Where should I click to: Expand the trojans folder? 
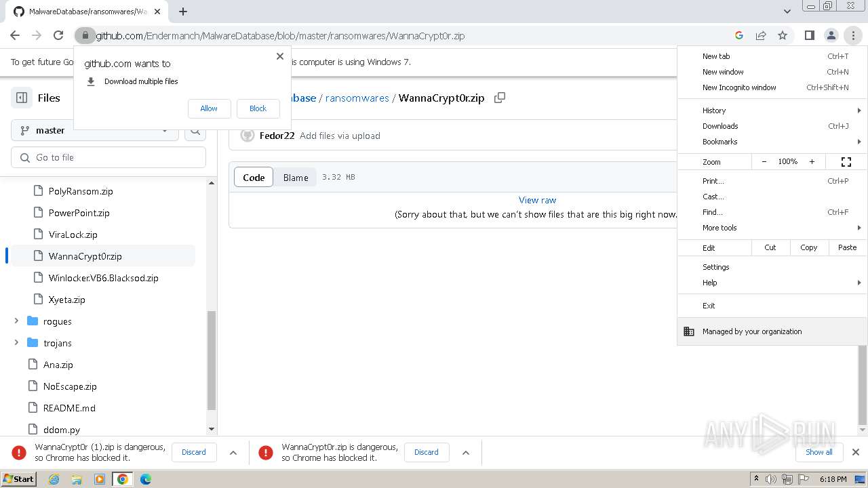16,343
